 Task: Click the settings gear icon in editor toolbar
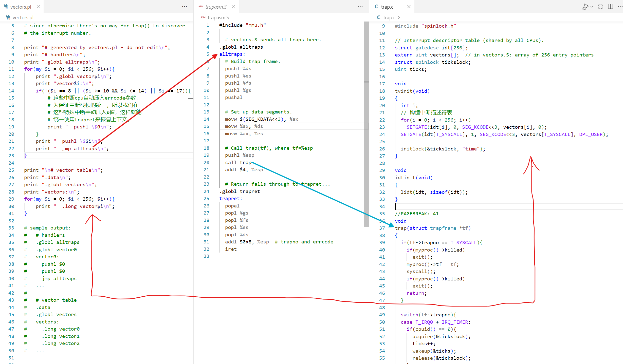click(600, 7)
